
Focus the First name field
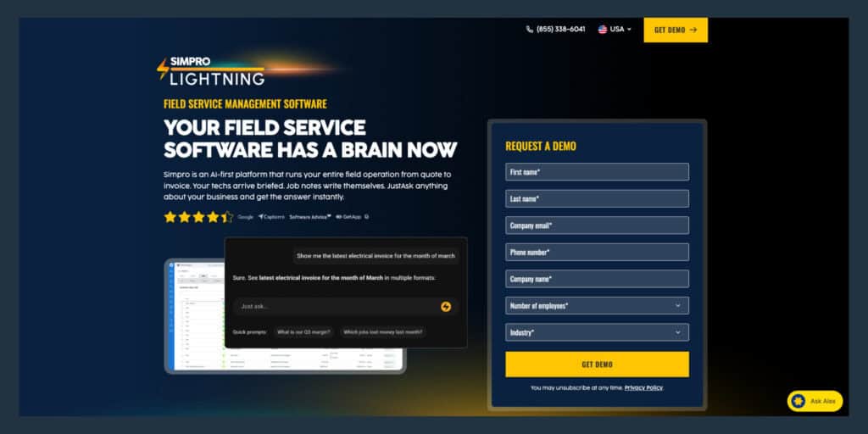(597, 171)
